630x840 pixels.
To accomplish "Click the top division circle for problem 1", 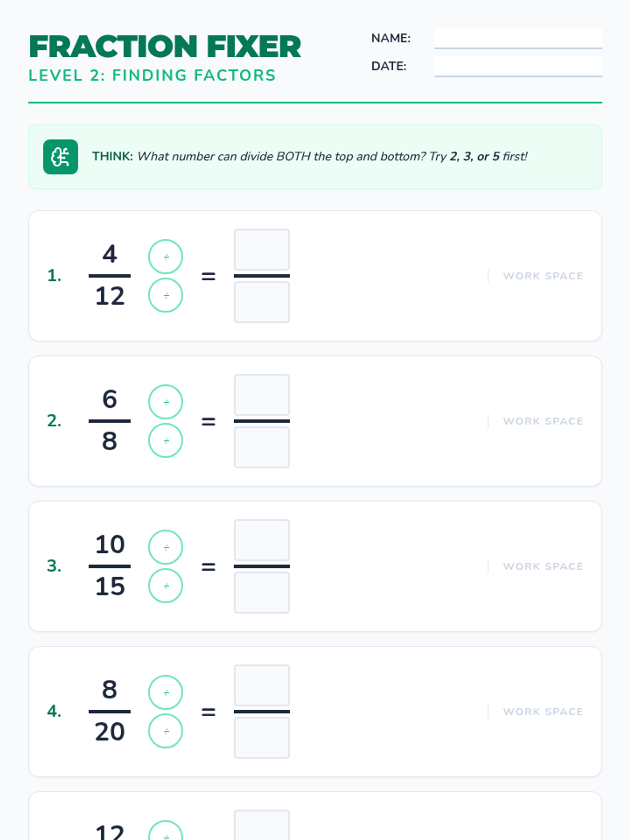I will tap(165, 257).
